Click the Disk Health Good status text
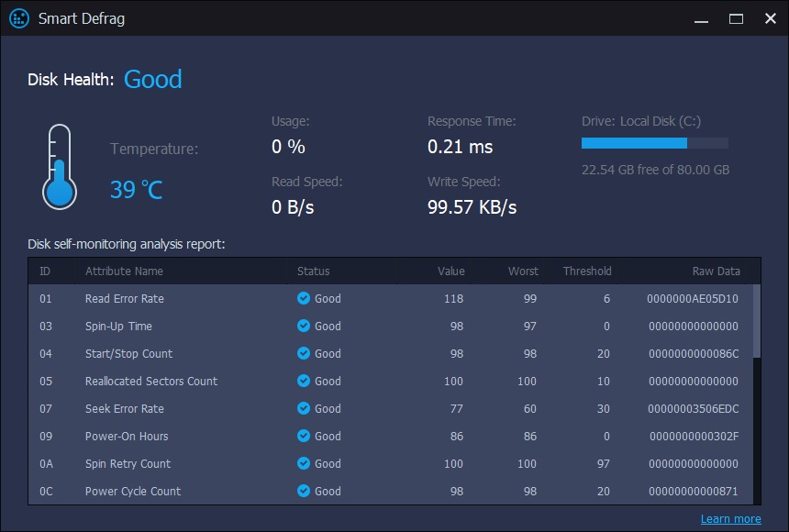 coord(152,79)
